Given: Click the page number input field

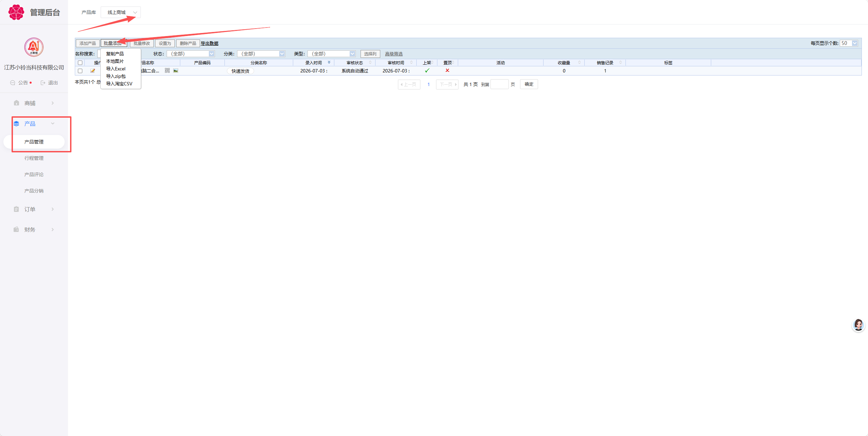Looking at the screenshot, I should 500,84.
